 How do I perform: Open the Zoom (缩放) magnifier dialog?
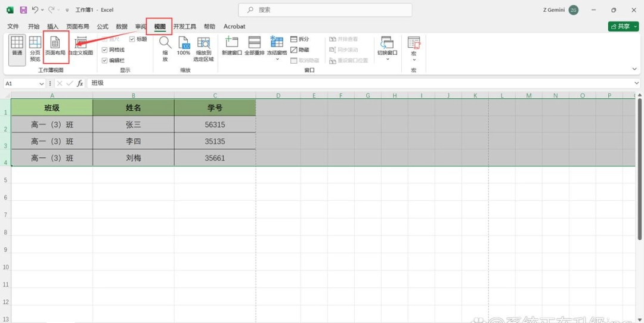click(165, 48)
